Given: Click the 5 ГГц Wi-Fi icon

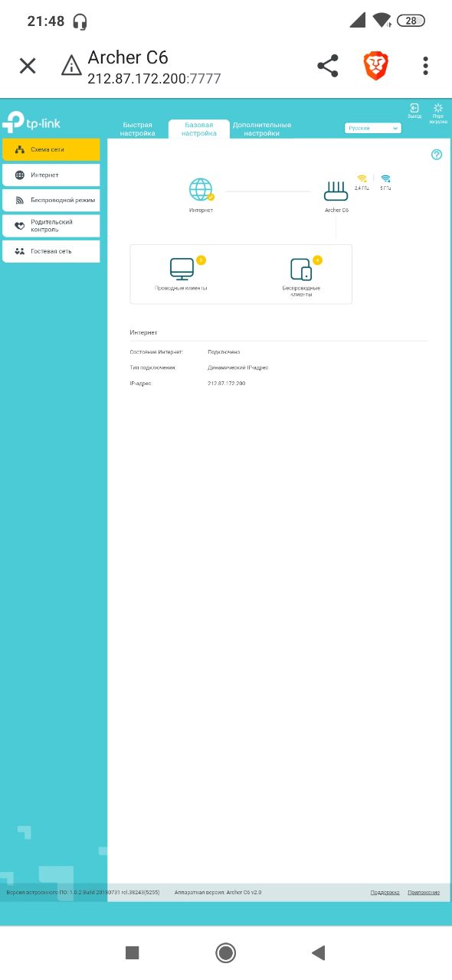Looking at the screenshot, I should pyautogui.click(x=385, y=179).
